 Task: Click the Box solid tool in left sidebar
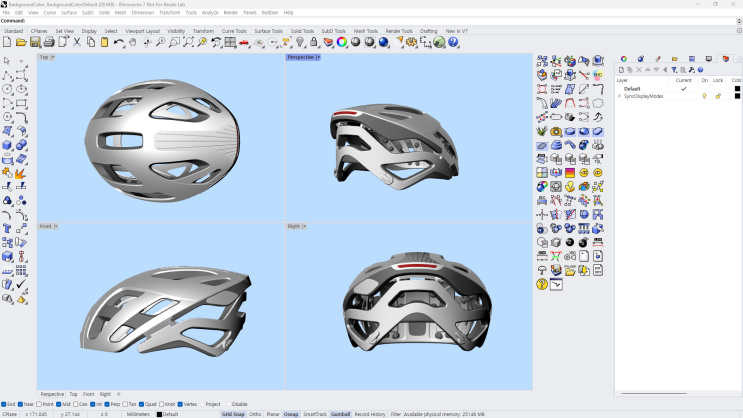point(7,145)
